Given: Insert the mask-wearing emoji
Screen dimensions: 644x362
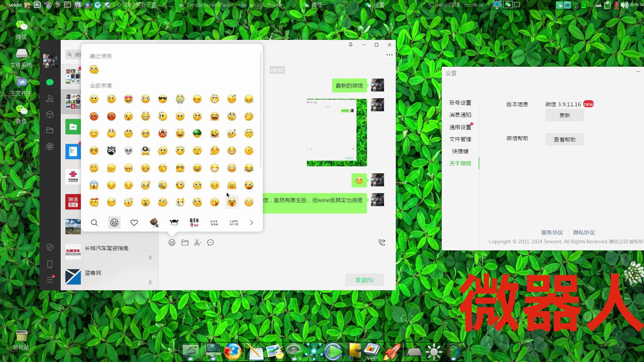Looking at the screenshot, I should (x=215, y=168).
